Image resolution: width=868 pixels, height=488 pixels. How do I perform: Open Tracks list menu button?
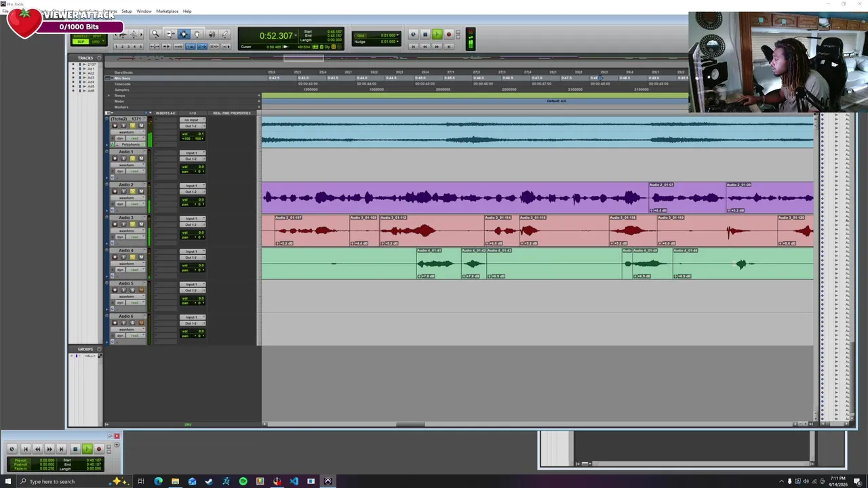point(99,58)
